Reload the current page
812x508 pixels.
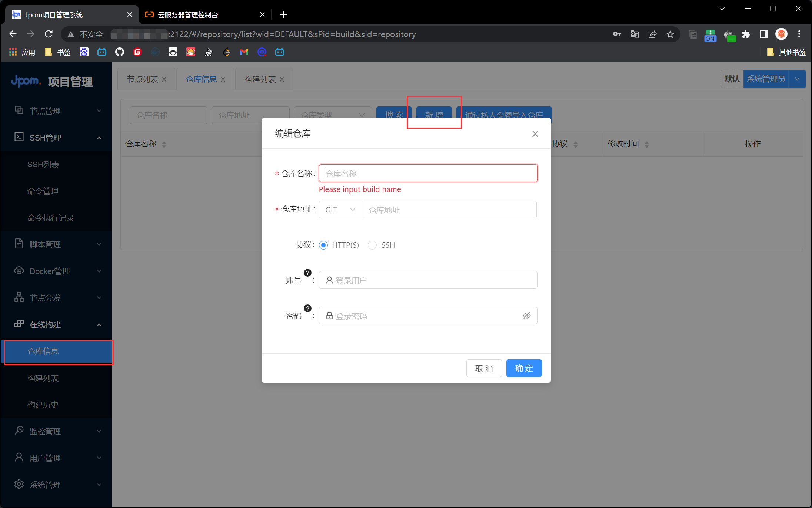49,34
